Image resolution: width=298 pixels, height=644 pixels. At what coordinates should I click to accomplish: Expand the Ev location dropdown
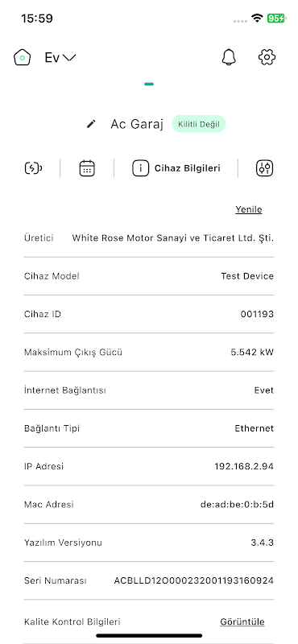click(x=60, y=57)
